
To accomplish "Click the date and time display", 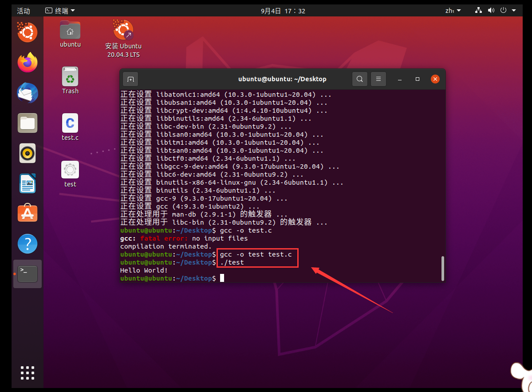I will 283,10.
